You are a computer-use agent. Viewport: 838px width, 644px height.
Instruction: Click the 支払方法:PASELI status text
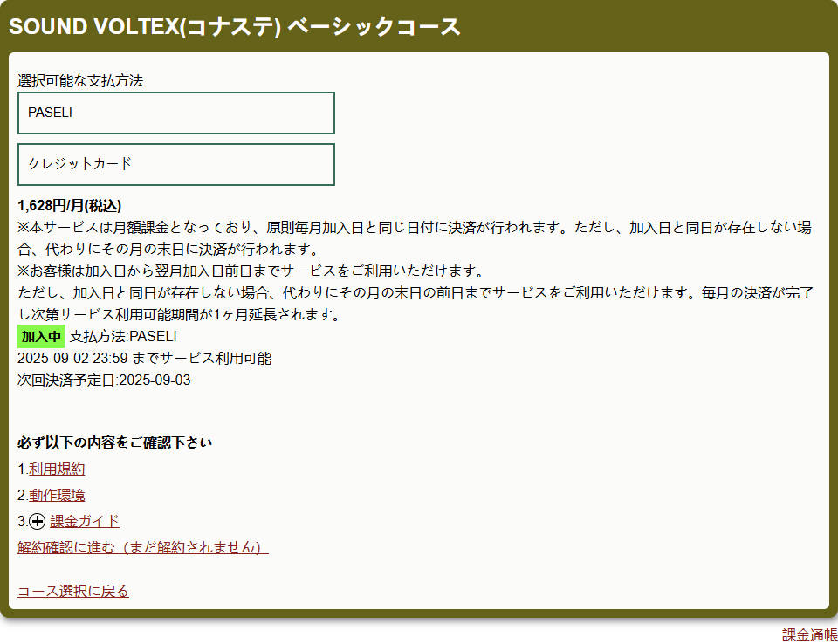click(123, 336)
